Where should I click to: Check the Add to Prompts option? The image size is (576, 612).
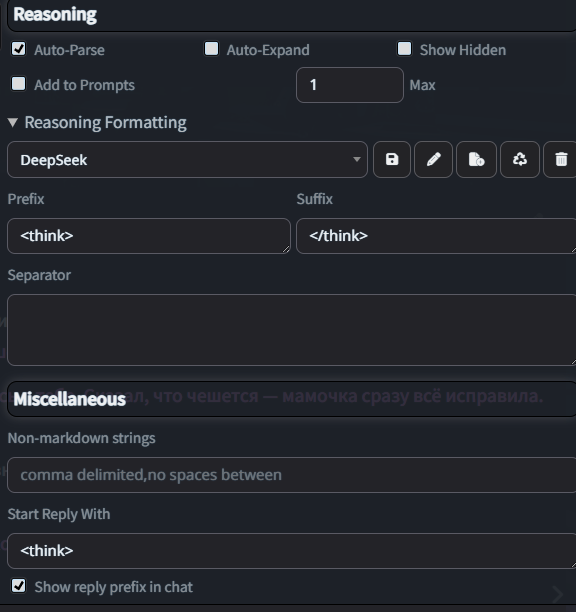click(19, 84)
